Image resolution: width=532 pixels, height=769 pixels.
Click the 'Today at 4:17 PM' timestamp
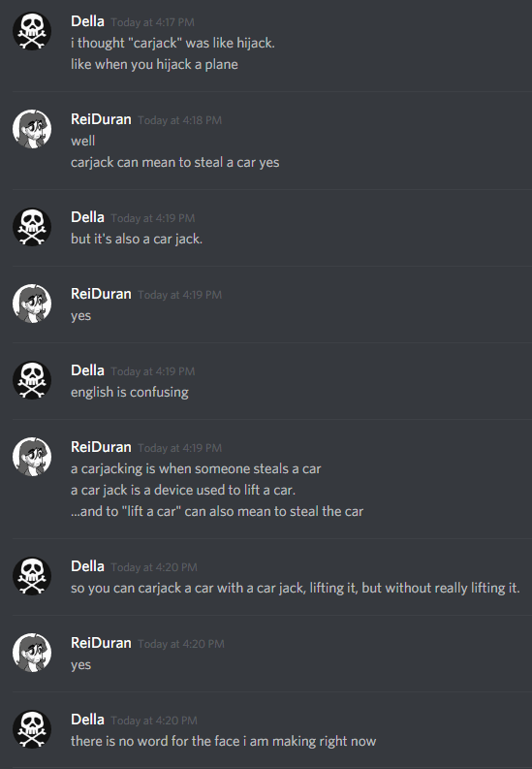[x=152, y=22]
